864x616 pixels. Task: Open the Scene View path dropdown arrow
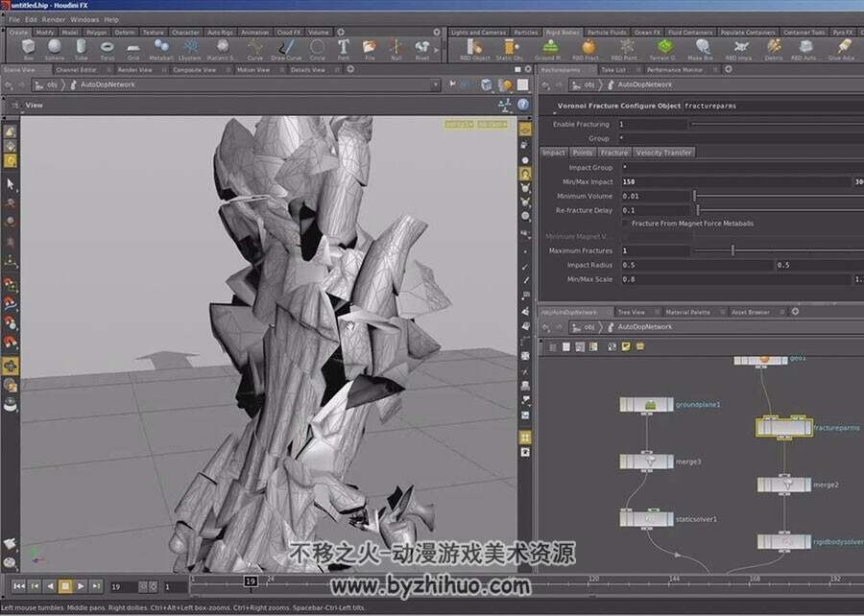435,84
